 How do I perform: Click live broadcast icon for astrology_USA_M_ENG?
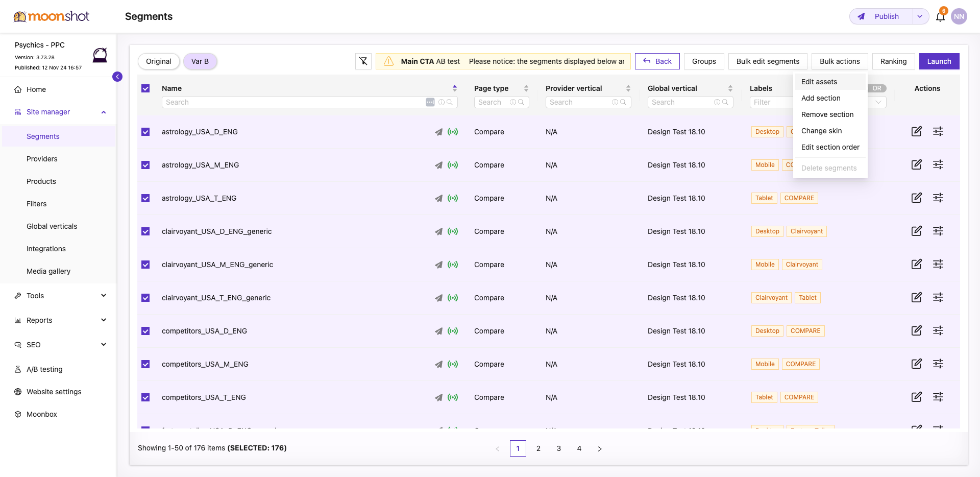tap(453, 165)
